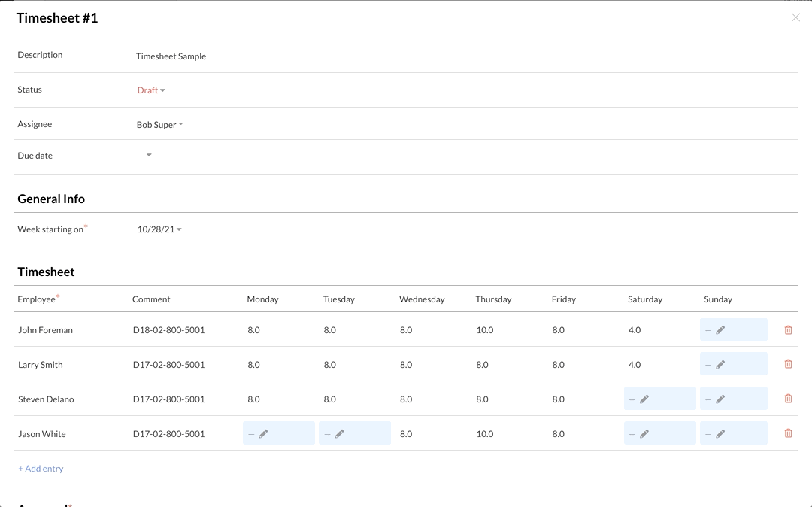Delete Jason White's row

click(788, 434)
